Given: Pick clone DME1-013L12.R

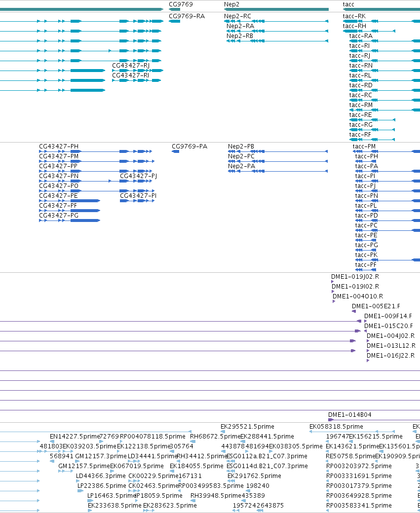Looking at the screenshot, I should [391, 345].
